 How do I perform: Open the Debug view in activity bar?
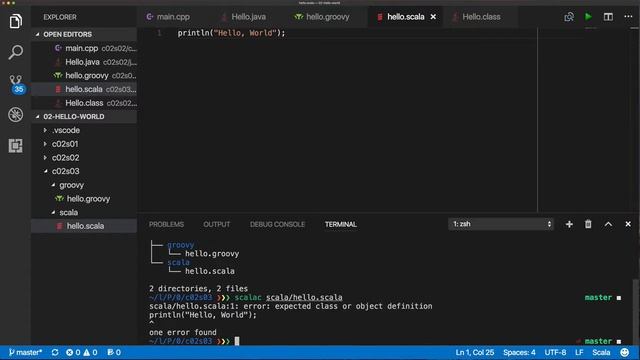16,115
